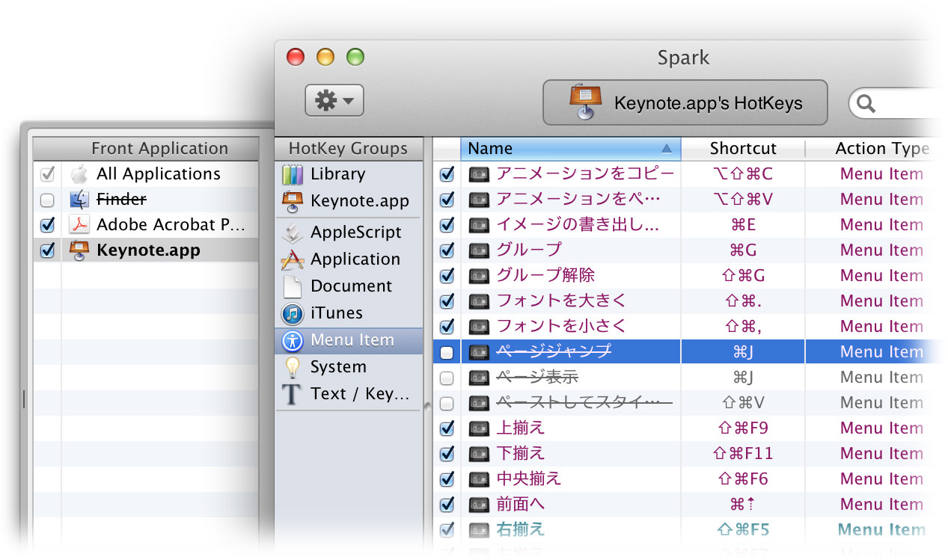Select the ⌥⇧⌘C shortcut cell
This screenshot has height=560, width=948.
pyautogui.click(x=743, y=174)
